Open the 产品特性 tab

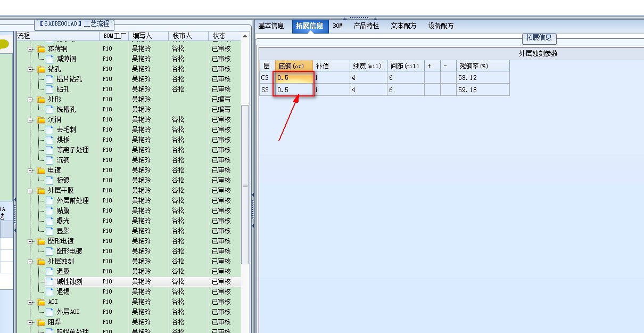367,26
